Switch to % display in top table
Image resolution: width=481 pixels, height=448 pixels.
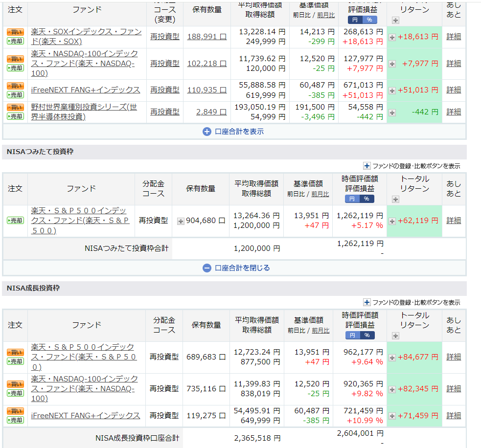point(369,20)
